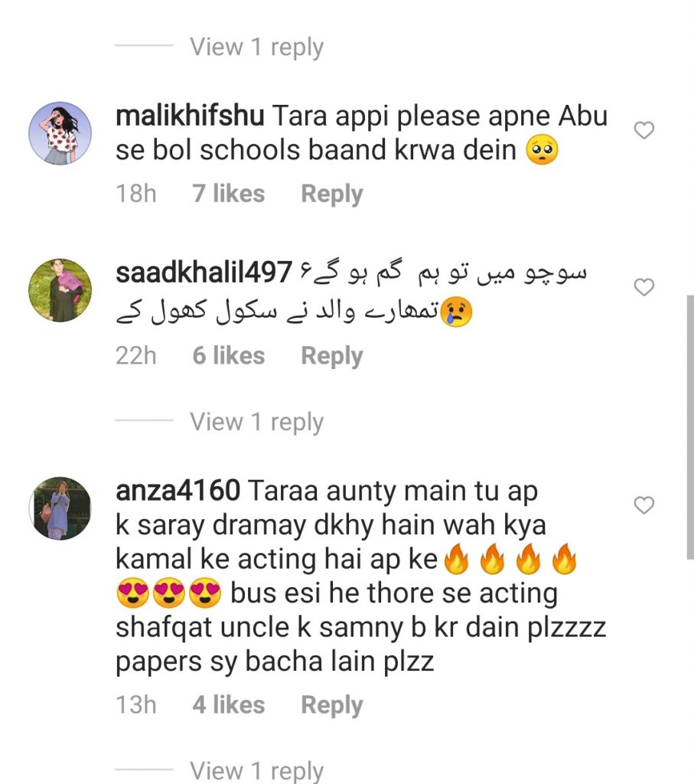The height and width of the screenshot is (784, 694).
Task: Like malikhifshu's comment with the heart icon
Action: coord(644,130)
